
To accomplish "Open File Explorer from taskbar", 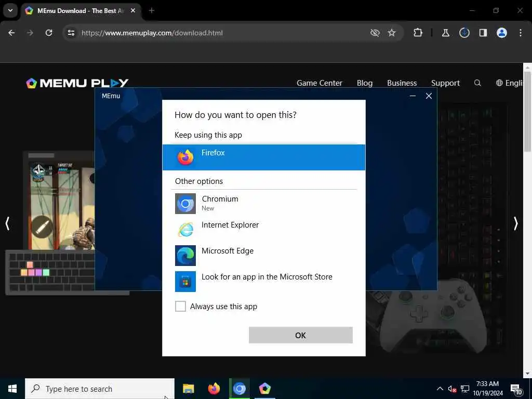I will click(x=188, y=389).
